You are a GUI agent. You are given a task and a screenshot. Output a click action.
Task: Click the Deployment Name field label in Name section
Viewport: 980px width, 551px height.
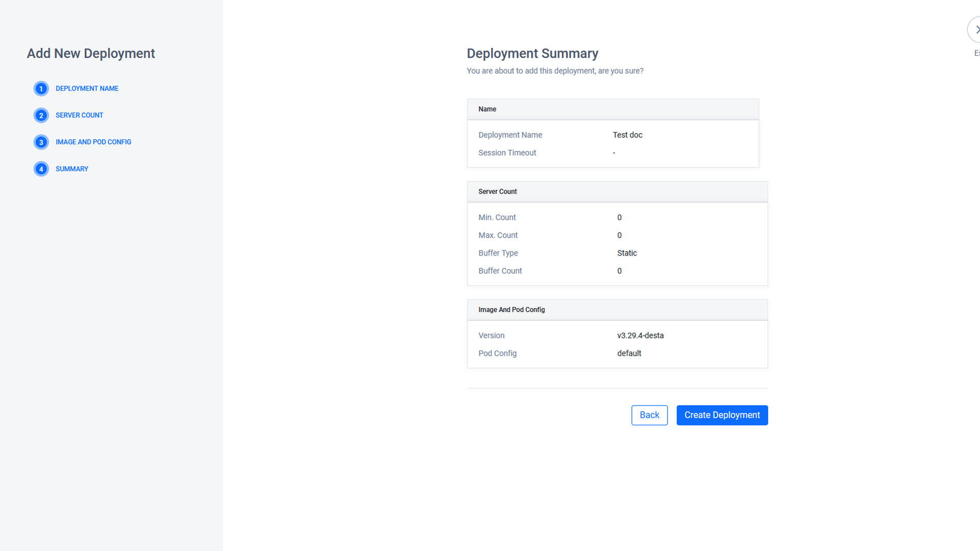tap(510, 135)
